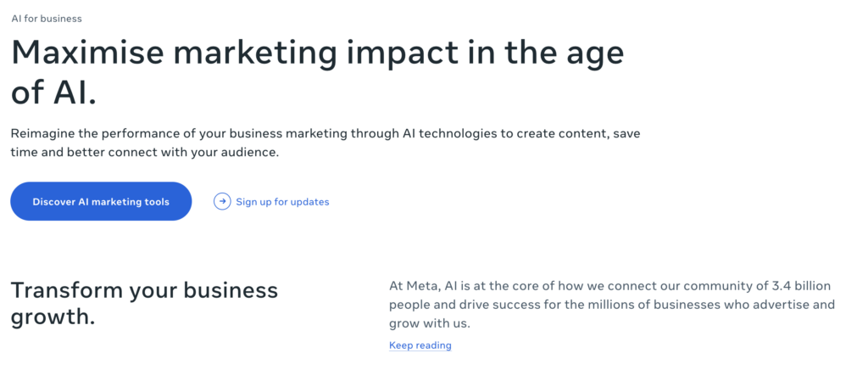The width and height of the screenshot is (868, 370).
Task: Click the words "your business" in the section heading
Action: coord(203,290)
